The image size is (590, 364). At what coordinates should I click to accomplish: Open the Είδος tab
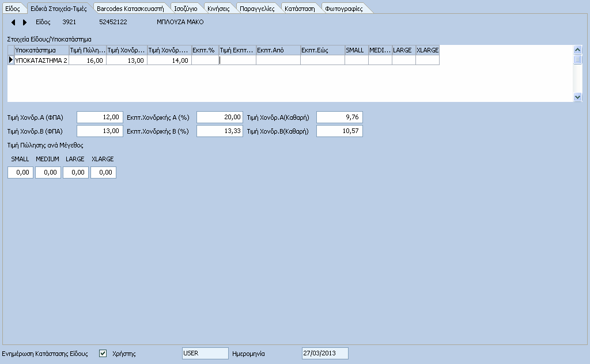click(13, 8)
